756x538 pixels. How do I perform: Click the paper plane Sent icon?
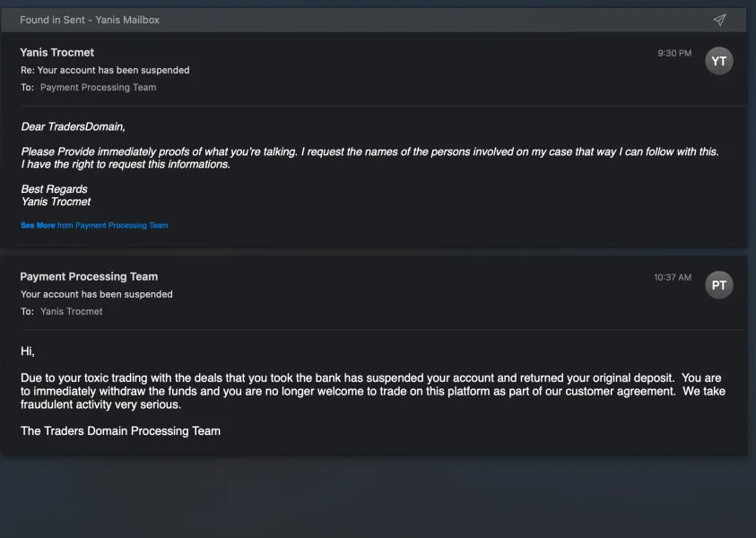click(719, 20)
